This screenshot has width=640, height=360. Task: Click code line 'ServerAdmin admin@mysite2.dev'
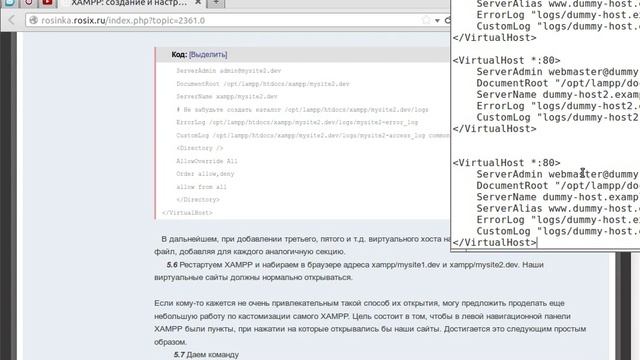tap(229, 71)
